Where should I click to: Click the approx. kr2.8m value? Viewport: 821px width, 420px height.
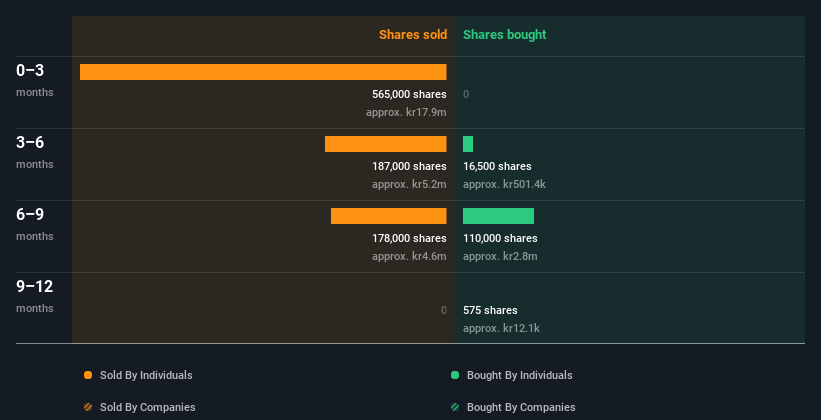(500, 257)
